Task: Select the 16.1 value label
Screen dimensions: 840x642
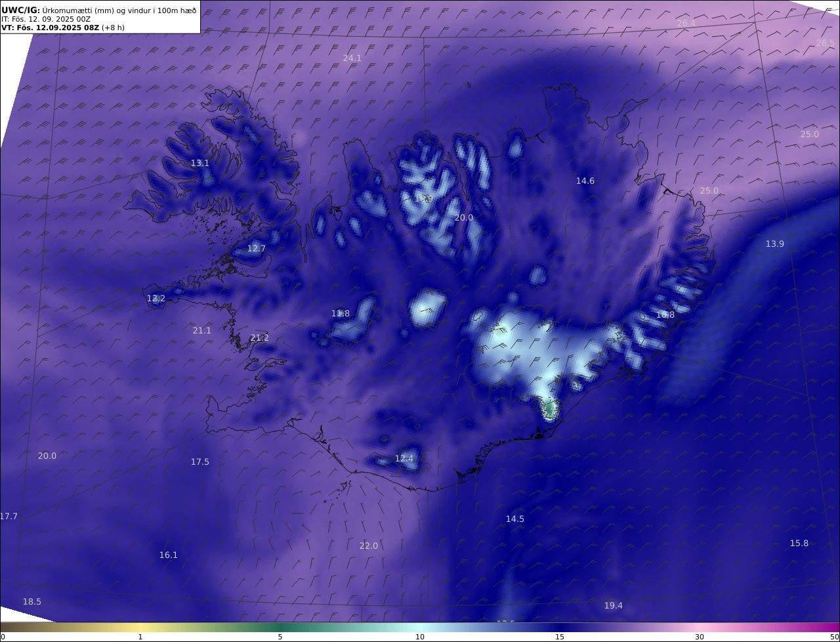Action: [169, 555]
